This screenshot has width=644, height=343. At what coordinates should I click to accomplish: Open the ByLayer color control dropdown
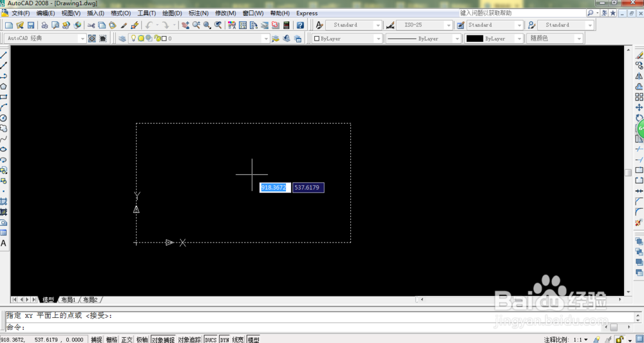pos(378,38)
